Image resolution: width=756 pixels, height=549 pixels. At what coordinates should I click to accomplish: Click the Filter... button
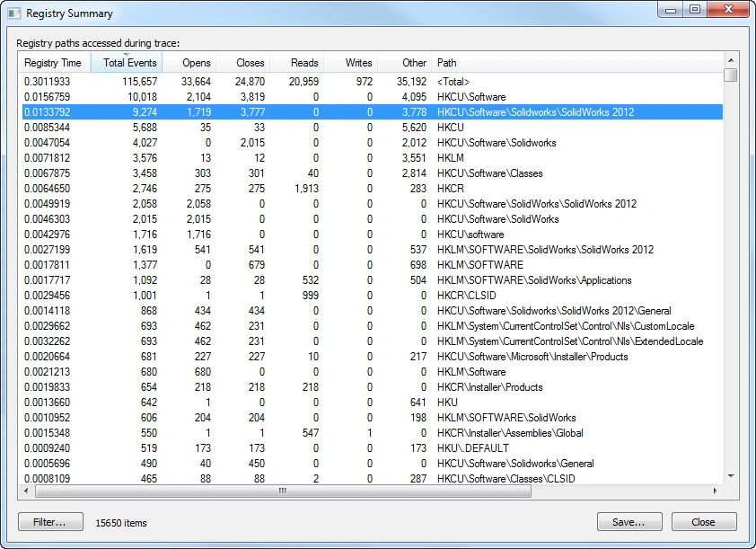(50, 522)
